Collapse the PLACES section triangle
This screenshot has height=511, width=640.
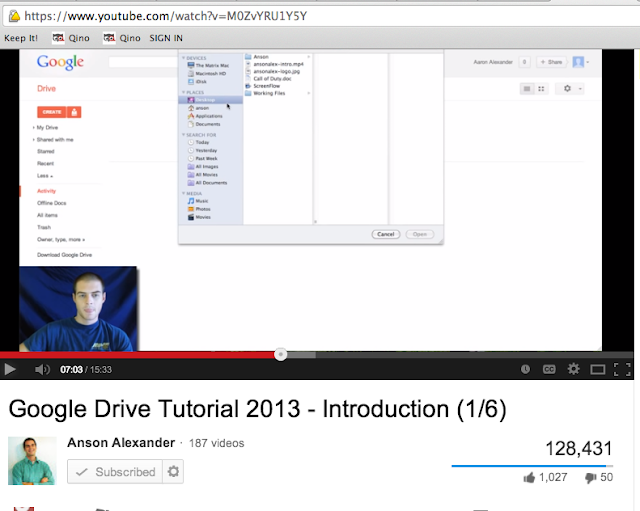pos(183,92)
